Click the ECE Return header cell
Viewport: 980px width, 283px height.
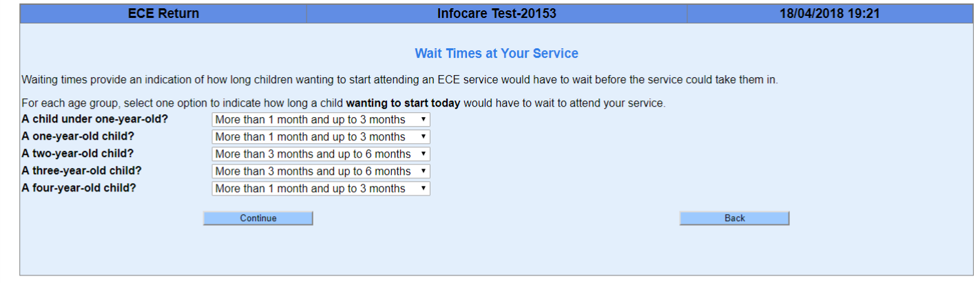(163, 14)
